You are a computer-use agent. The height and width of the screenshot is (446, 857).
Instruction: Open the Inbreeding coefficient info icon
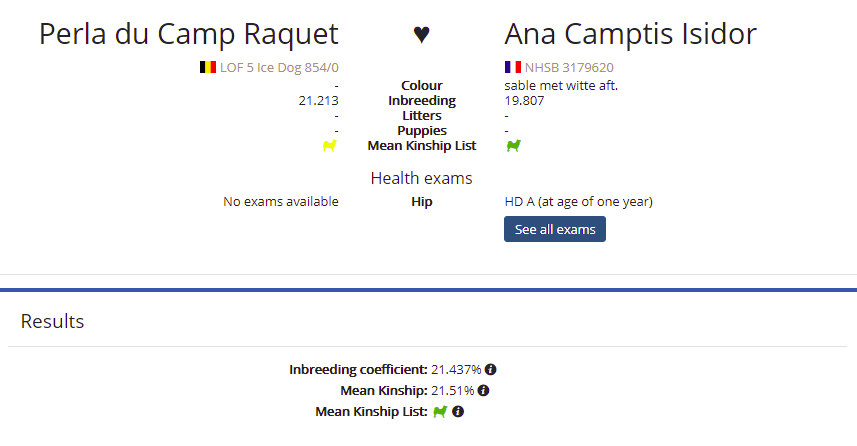[490, 369]
